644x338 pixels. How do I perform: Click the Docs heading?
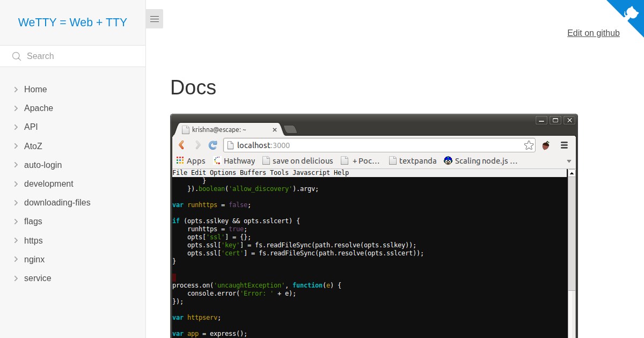click(x=193, y=87)
